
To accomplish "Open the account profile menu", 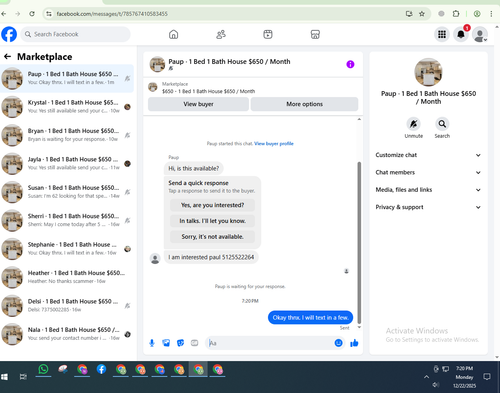I will tap(480, 34).
